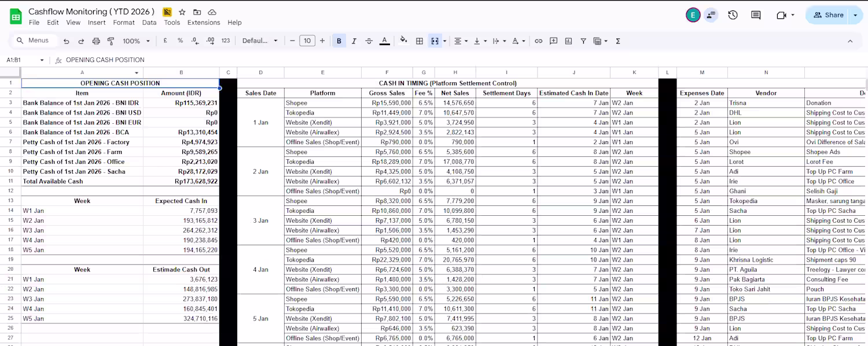This screenshot has width=868, height=346.
Task: Star the Cashflow Monitoring document
Action: [182, 12]
